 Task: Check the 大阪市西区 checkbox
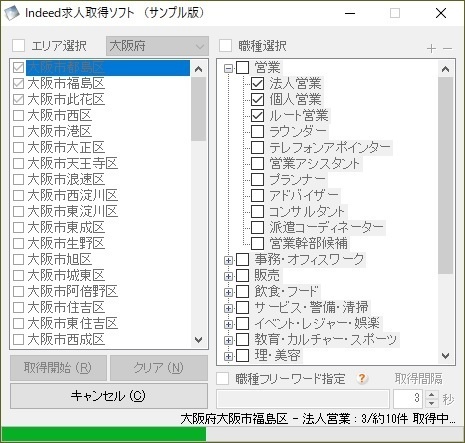tap(18, 115)
